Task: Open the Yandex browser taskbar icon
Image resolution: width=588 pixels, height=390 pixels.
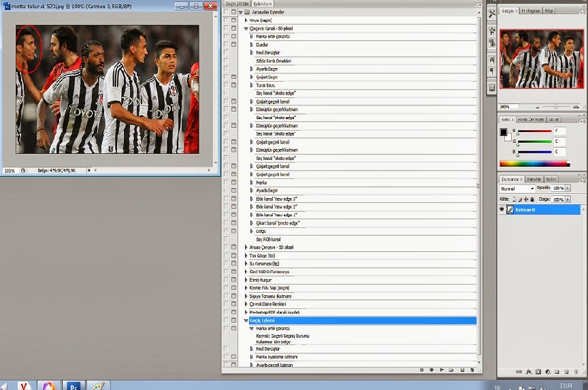Action: (x=24, y=385)
